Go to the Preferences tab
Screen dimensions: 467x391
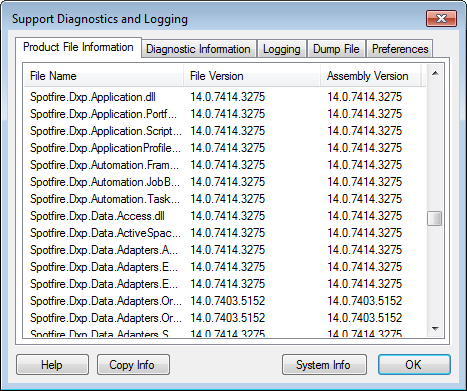click(x=400, y=49)
